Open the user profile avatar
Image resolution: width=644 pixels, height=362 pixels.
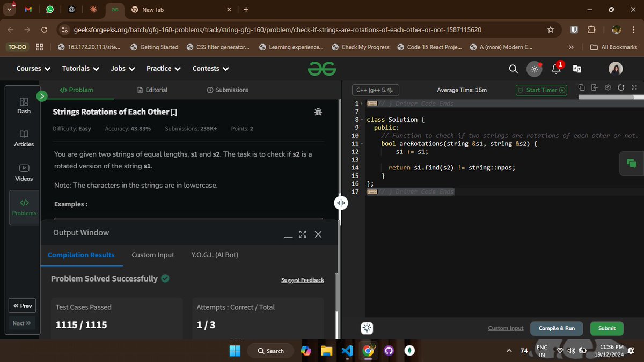tap(615, 69)
